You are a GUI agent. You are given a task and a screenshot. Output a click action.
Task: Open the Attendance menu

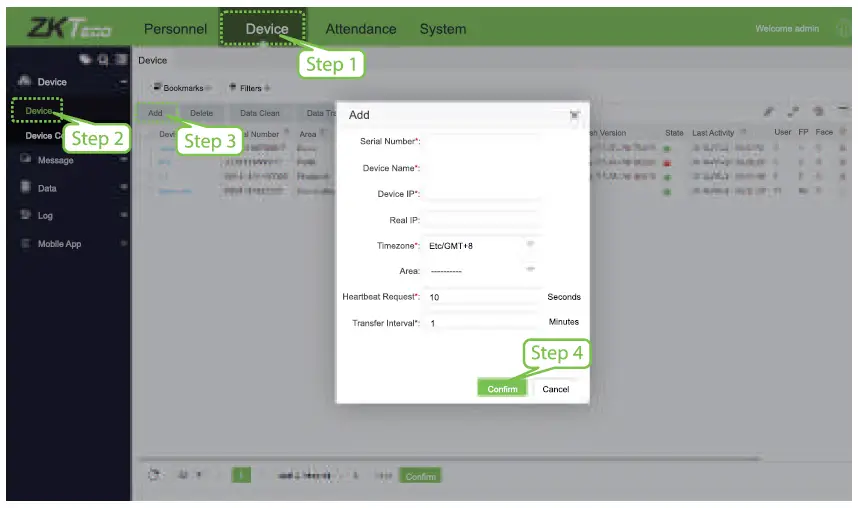pos(361,29)
